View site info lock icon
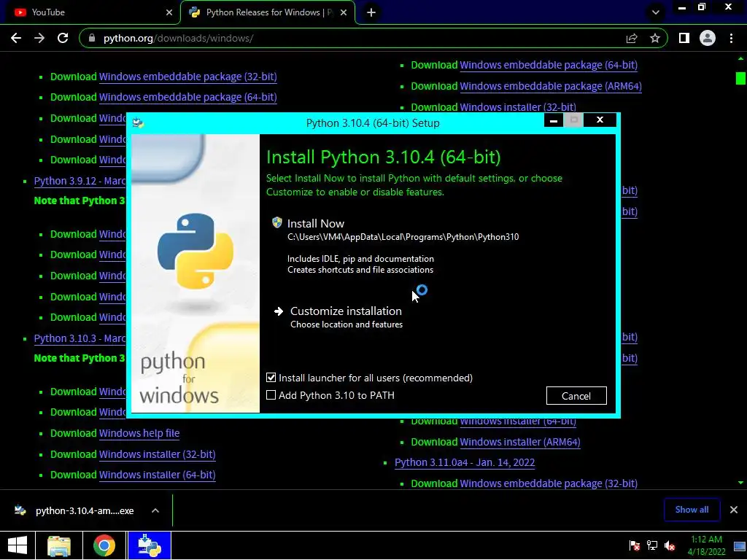 click(x=92, y=38)
